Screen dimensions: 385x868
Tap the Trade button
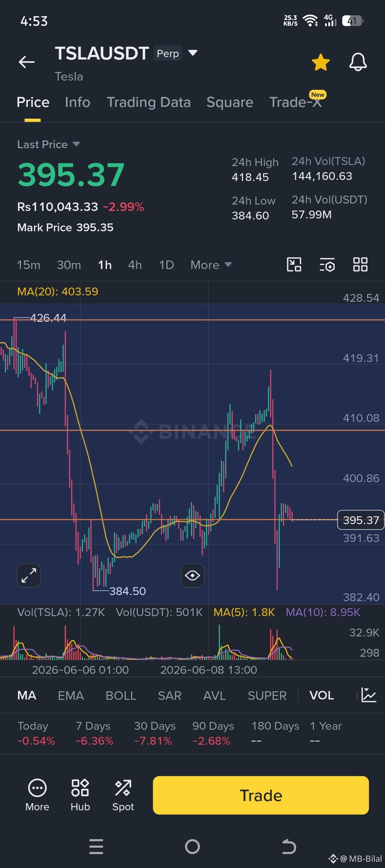tap(261, 795)
